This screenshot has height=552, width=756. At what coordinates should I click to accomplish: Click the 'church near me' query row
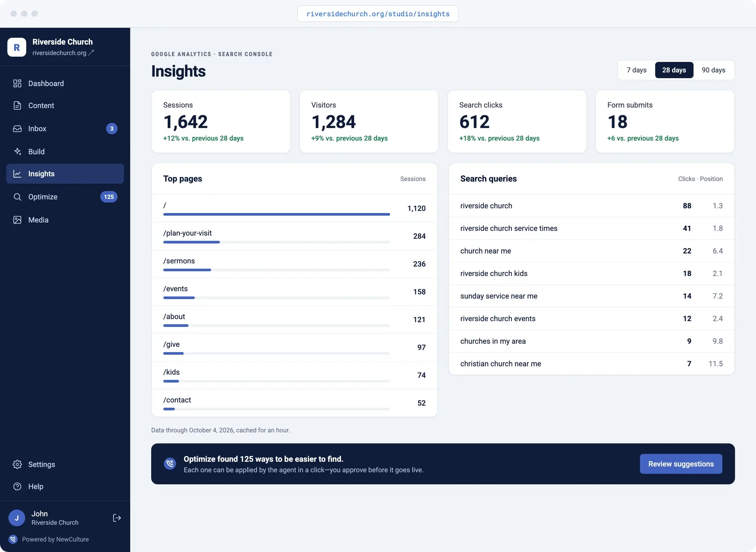tap(591, 251)
